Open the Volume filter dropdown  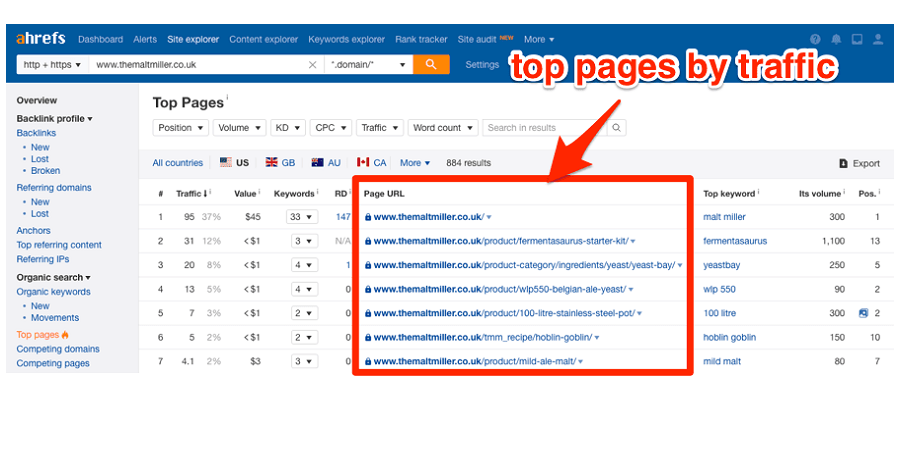[239, 128]
